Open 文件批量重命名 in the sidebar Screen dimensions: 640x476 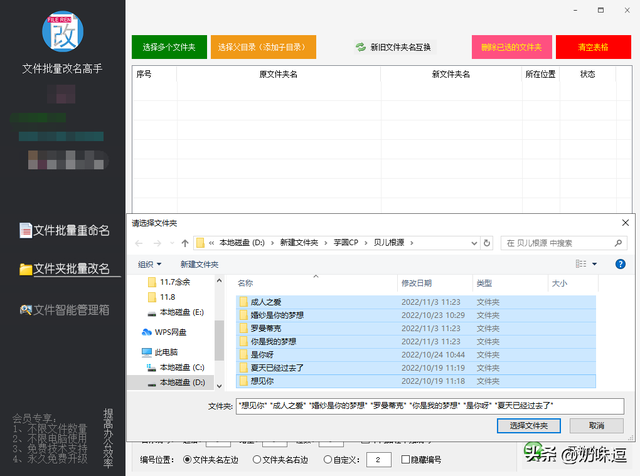click(x=64, y=231)
